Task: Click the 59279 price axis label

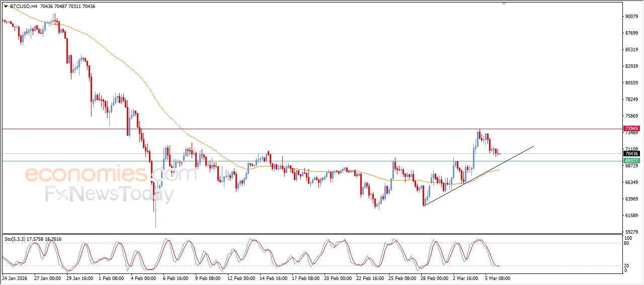Action: coord(631,232)
